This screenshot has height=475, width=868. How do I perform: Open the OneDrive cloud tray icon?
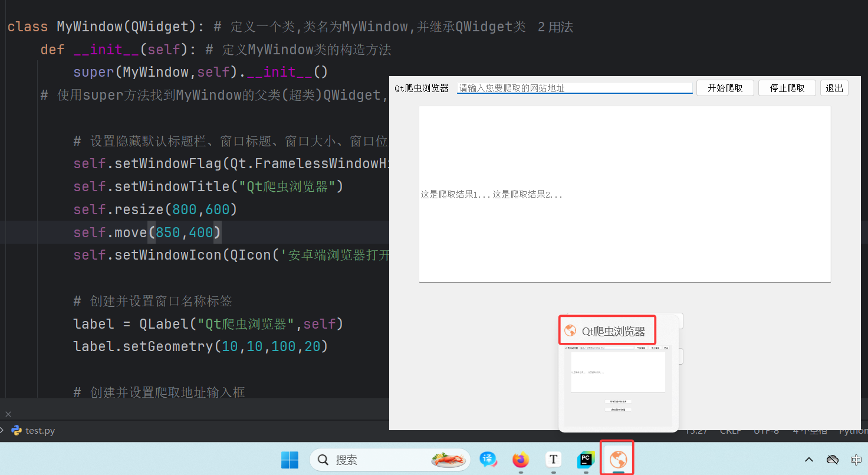click(x=833, y=460)
